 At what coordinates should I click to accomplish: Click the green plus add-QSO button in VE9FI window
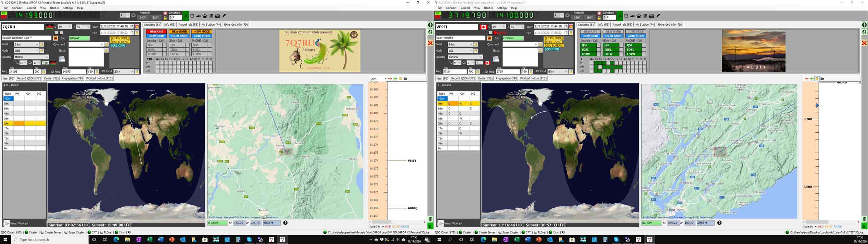tap(864, 25)
